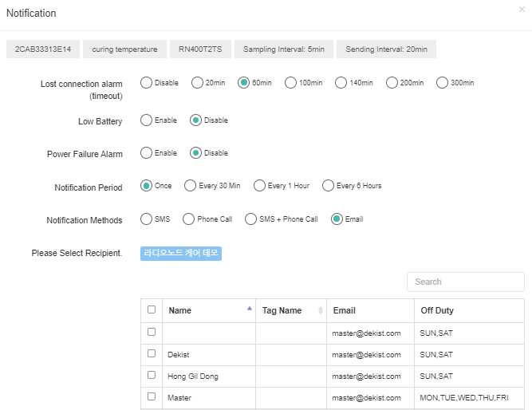Viewport: 532px width, 410px height.
Task: Sort table by Name column
Action: (x=209, y=310)
